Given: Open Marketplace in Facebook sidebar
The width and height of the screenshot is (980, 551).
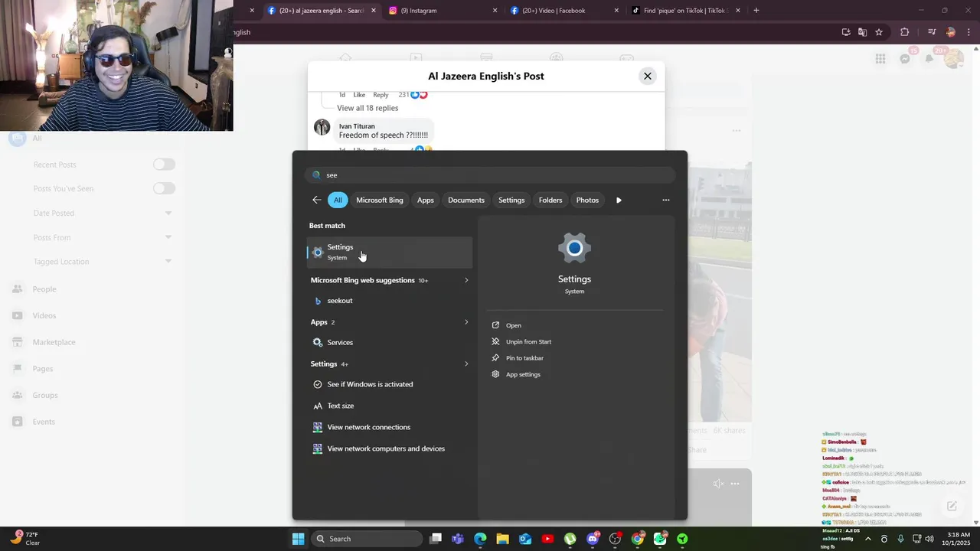Looking at the screenshot, I should pyautogui.click(x=54, y=342).
